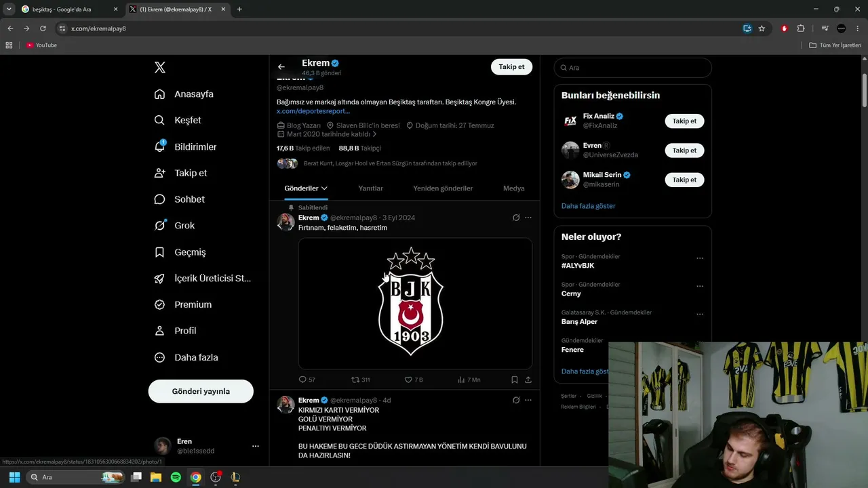The height and width of the screenshot is (488, 868).
Task: Follow Mikail Serin with Takip et
Action: tap(684, 180)
